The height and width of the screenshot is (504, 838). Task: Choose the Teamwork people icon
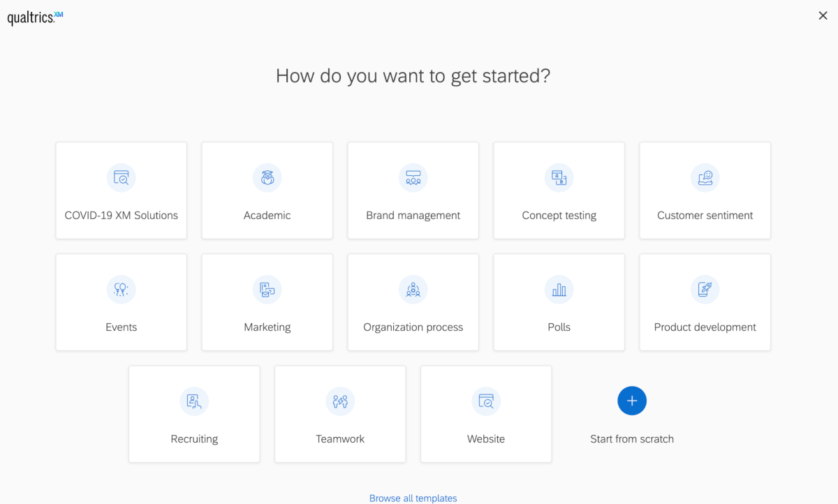340,401
